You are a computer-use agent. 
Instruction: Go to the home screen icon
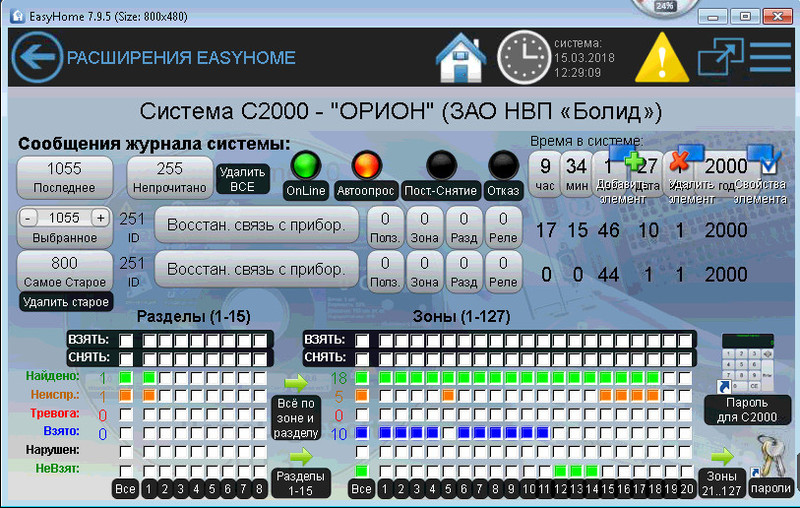460,58
